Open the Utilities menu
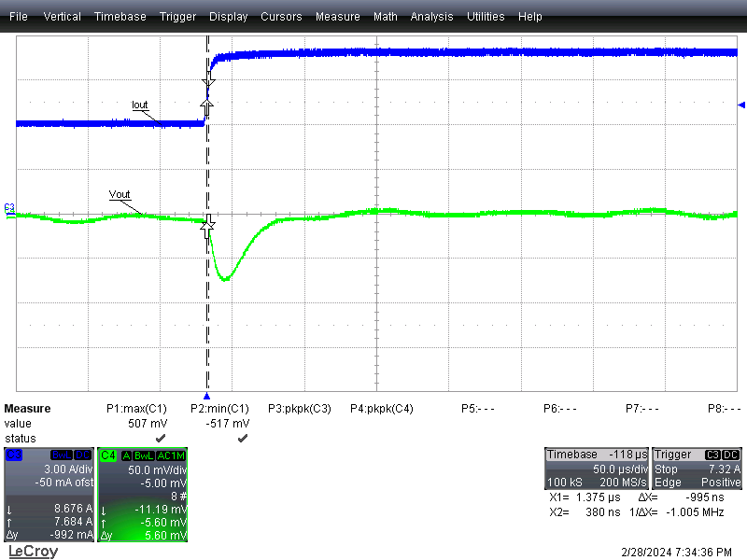 tap(486, 17)
